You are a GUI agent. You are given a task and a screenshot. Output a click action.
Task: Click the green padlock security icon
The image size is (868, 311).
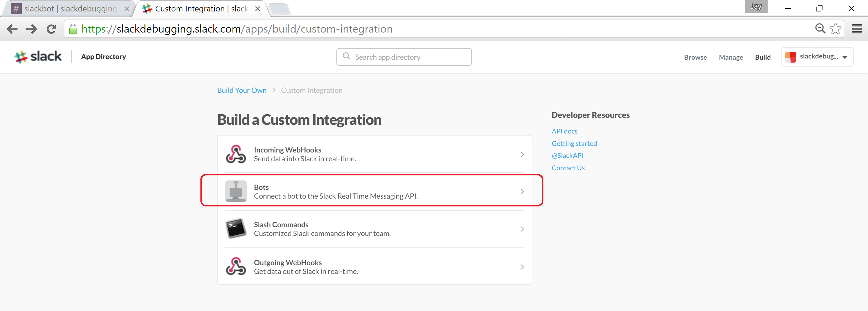(73, 29)
